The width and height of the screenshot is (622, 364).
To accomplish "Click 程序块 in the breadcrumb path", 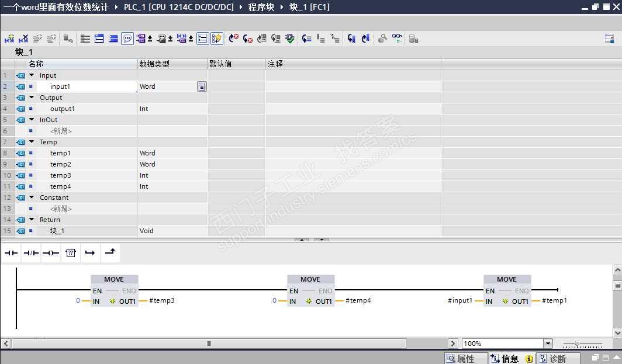I will tap(261, 7).
